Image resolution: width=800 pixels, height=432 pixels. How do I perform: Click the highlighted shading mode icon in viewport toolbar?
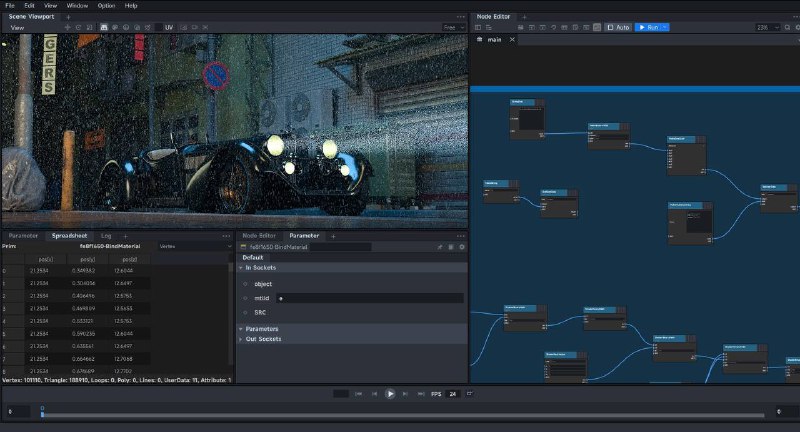pos(104,27)
